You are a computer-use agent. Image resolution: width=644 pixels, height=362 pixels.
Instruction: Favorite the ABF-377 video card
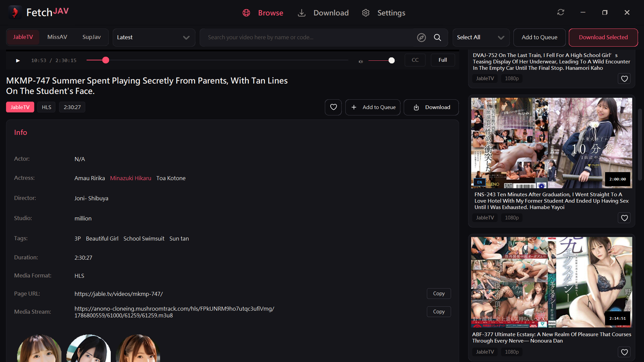625,352
